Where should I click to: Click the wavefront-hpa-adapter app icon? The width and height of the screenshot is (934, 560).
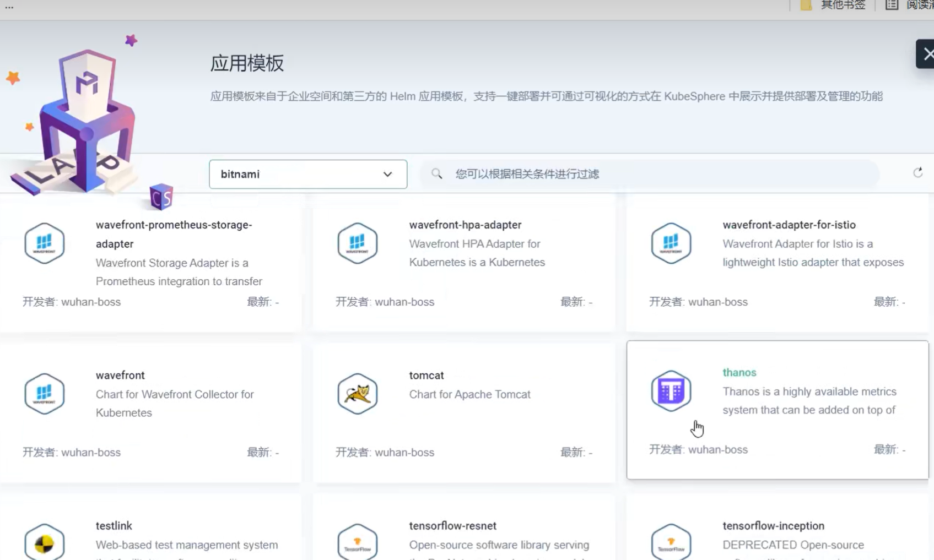click(358, 243)
